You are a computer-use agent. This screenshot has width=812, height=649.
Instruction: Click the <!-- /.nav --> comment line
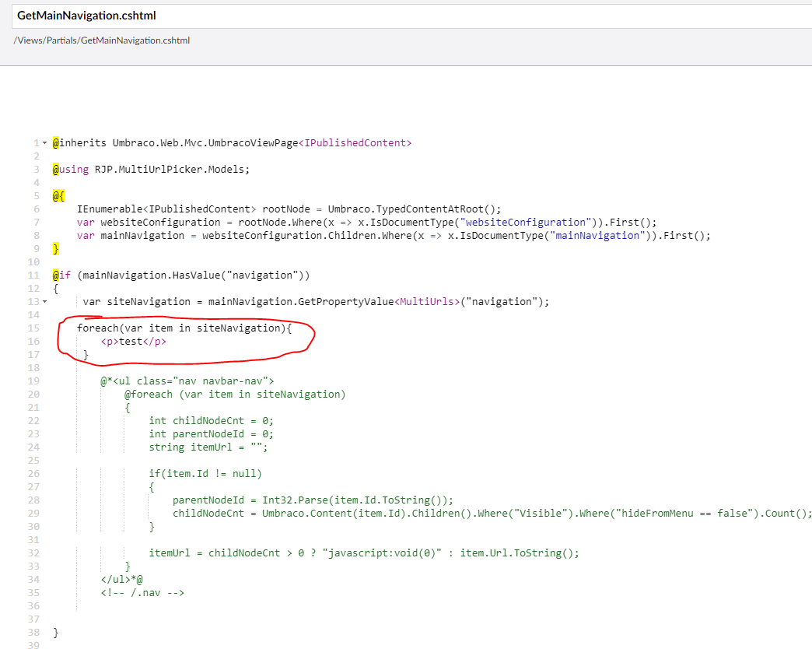[142, 593]
